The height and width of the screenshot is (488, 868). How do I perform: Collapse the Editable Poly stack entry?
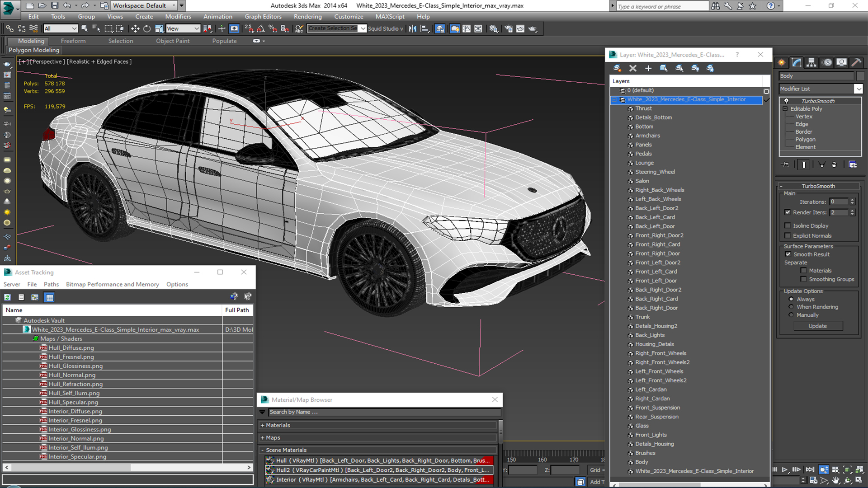(x=785, y=109)
